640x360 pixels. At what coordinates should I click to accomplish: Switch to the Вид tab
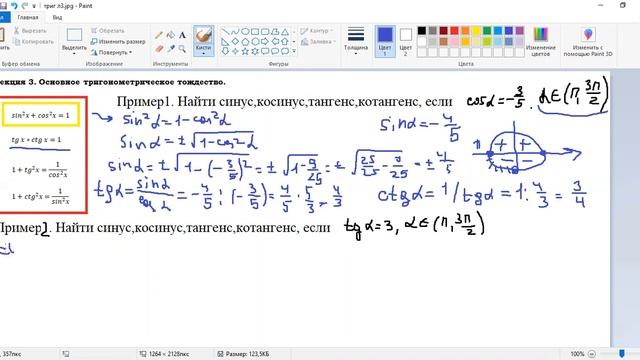[x=57, y=18]
